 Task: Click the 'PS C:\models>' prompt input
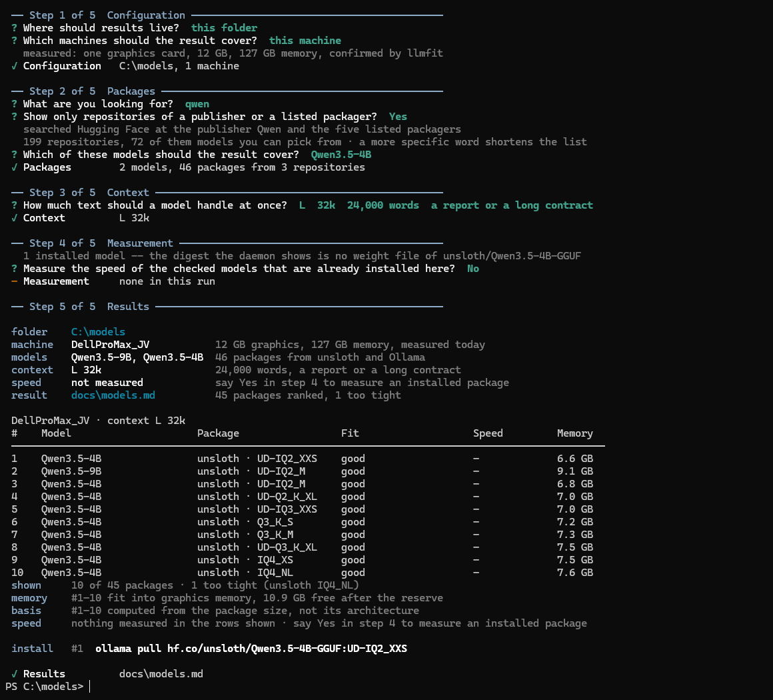[x=47, y=686]
